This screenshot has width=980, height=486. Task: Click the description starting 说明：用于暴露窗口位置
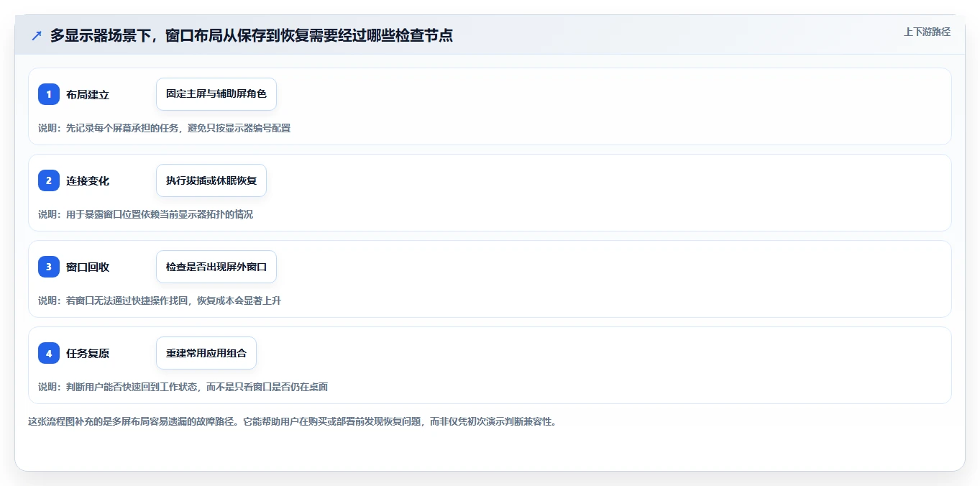pyautogui.click(x=146, y=214)
